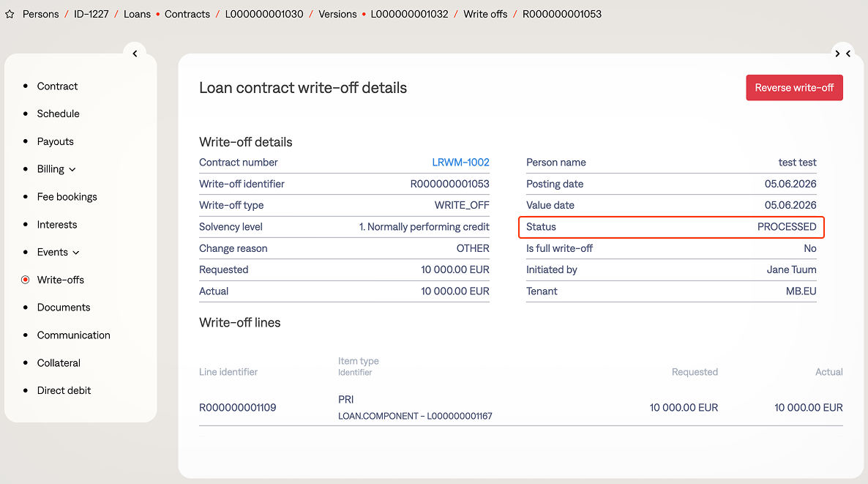Toggle the right side panel arrows icon
The image size is (868, 484).
[x=843, y=53]
